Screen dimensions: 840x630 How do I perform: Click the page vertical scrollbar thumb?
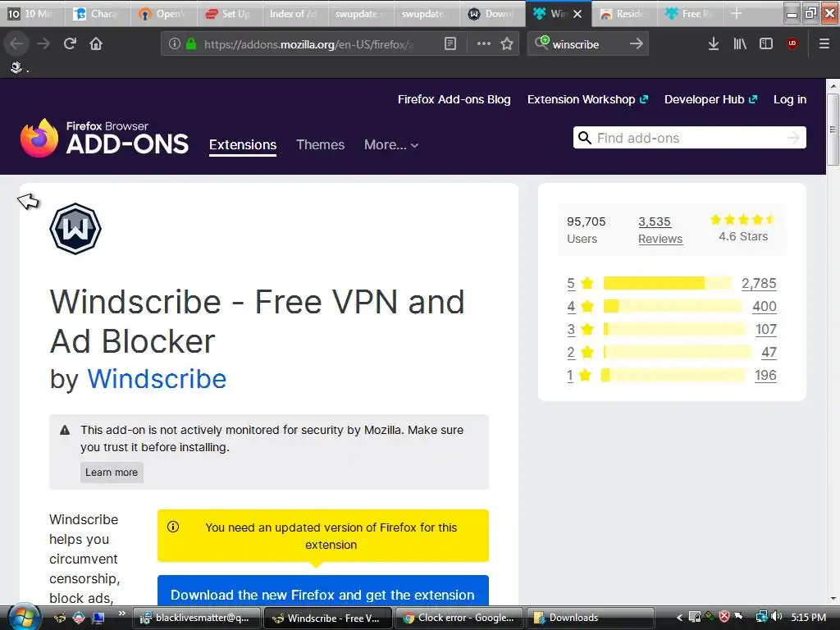pyautogui.click(x=833, y=129)
